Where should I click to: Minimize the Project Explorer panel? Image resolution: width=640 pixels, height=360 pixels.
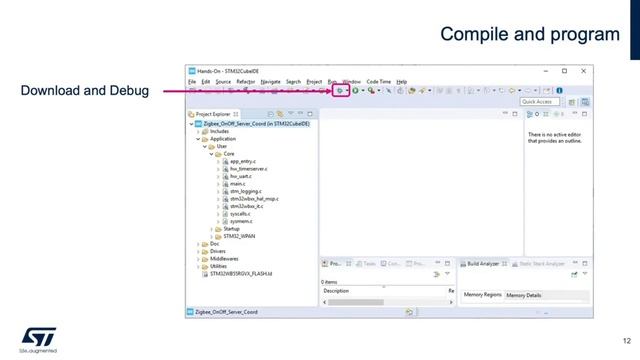coord(300,113)
